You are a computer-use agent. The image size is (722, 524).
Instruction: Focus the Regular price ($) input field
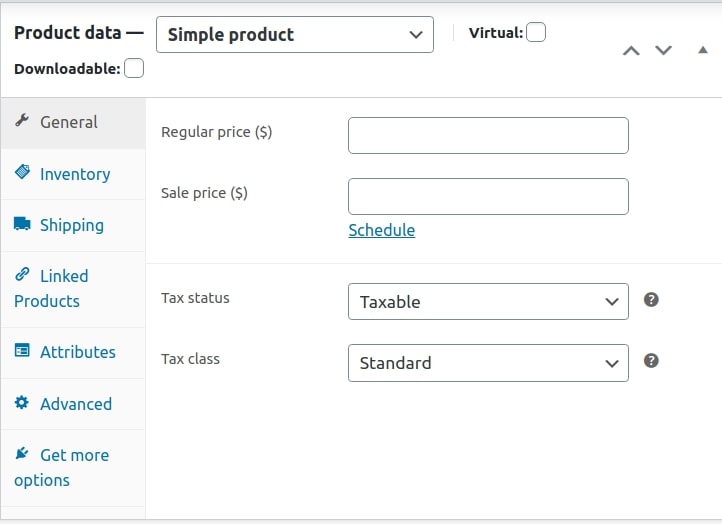tap(488, 135)
